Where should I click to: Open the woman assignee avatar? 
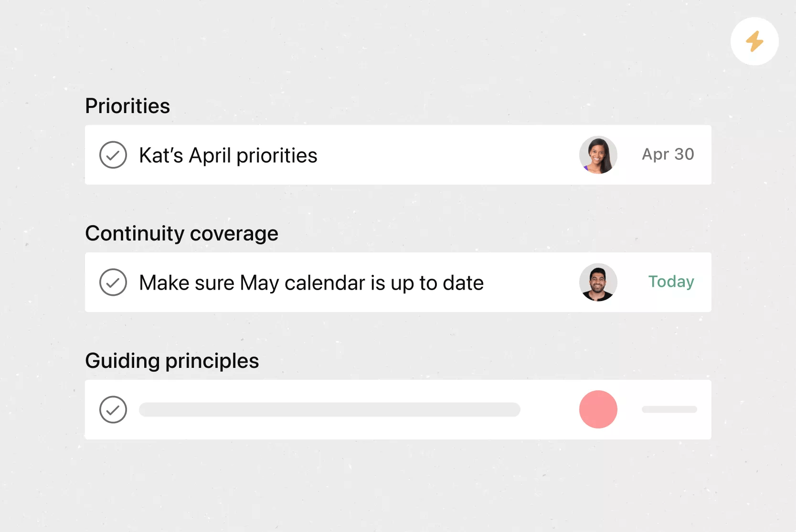pyautogui.click(x=598, y=155)
